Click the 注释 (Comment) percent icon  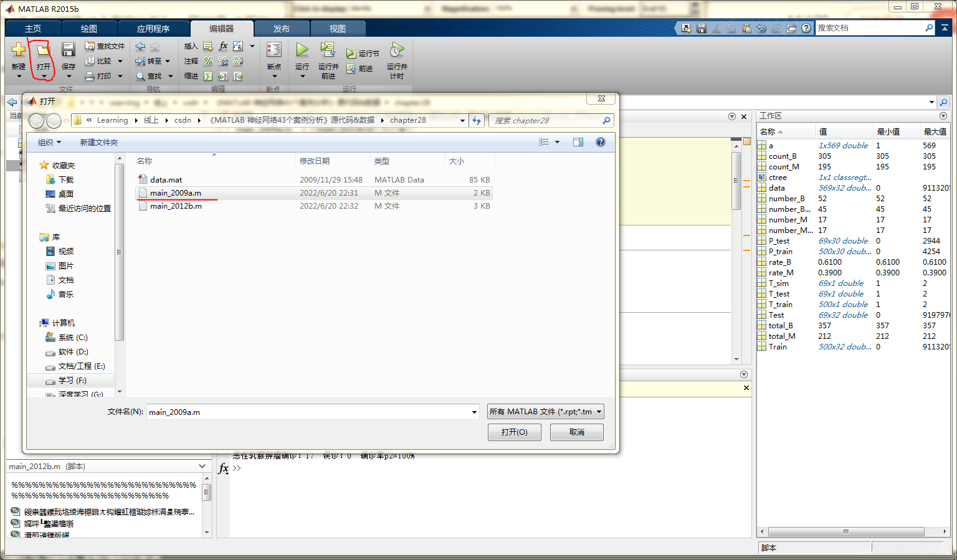coord(208,61)
